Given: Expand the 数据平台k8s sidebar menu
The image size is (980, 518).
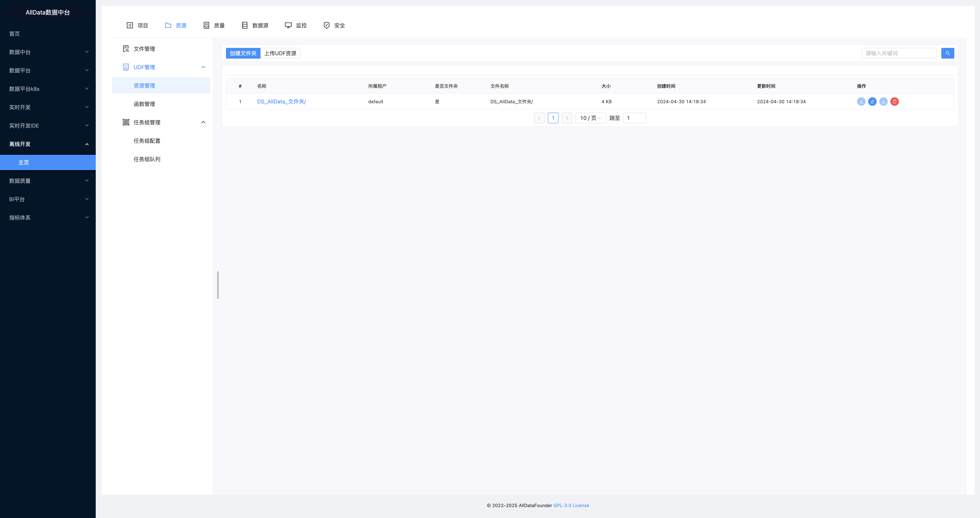Looking at the screenshot, I should coord(48,89).
